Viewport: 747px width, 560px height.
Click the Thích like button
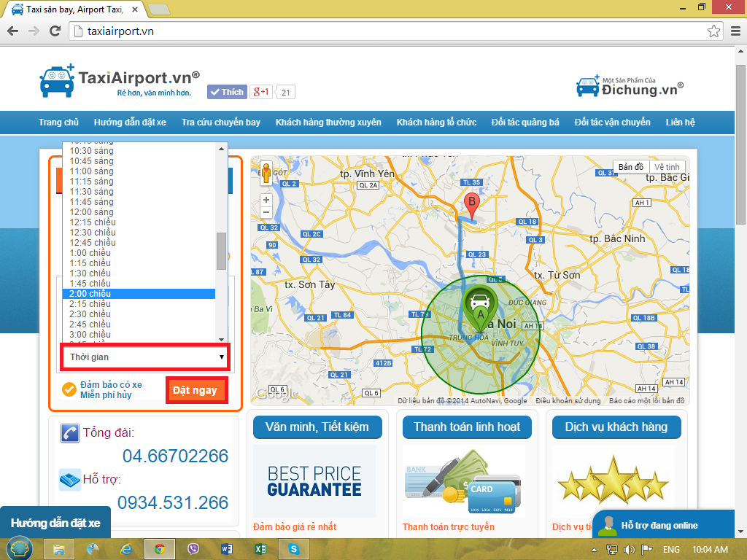click(x=227, y=92)
